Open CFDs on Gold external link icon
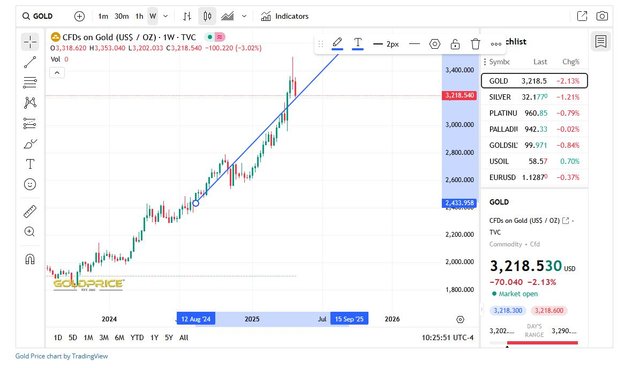 point(565,220)
